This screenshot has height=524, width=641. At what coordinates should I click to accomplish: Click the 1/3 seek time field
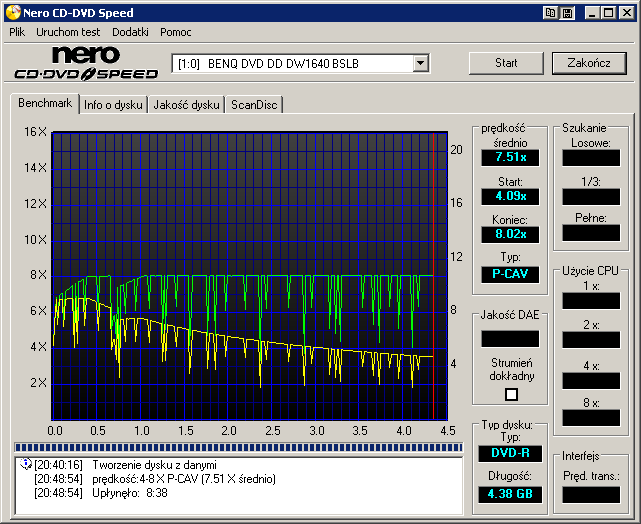tap(591, 197)
